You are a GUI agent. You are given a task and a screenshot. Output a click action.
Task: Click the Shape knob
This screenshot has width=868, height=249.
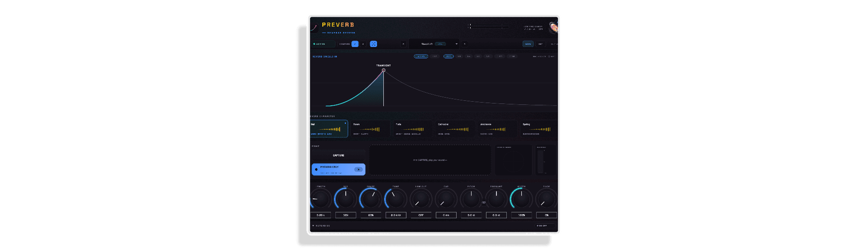click(371, 199)
